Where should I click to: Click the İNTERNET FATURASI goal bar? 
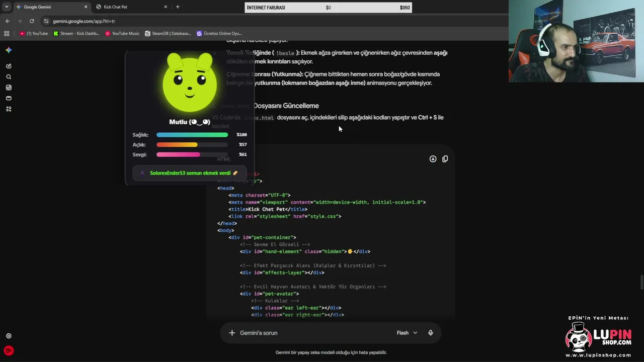pyautogui.click(x=329, y=8)
